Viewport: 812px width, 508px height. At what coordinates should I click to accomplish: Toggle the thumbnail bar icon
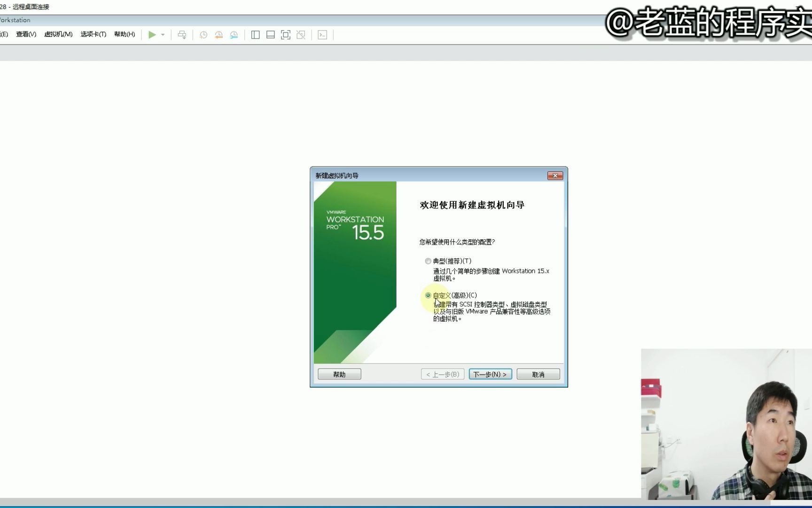[x=271, y=35]
